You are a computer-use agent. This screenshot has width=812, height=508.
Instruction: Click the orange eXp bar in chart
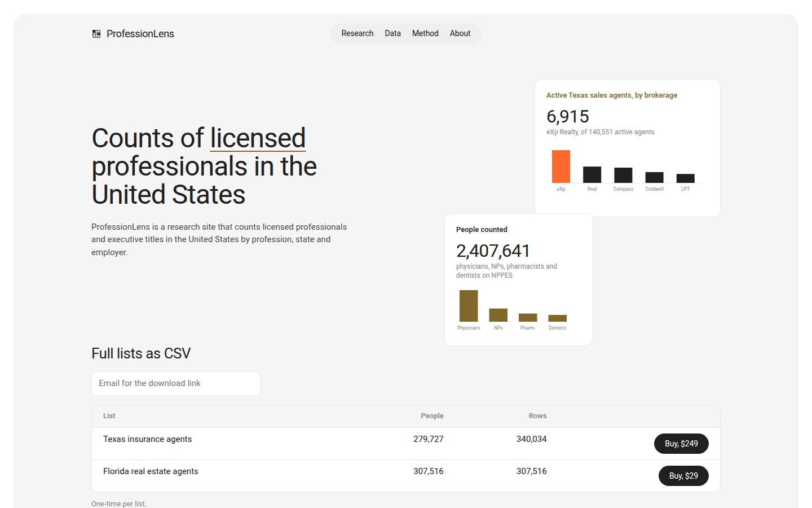pyautogui.click(x=561, y=167)
